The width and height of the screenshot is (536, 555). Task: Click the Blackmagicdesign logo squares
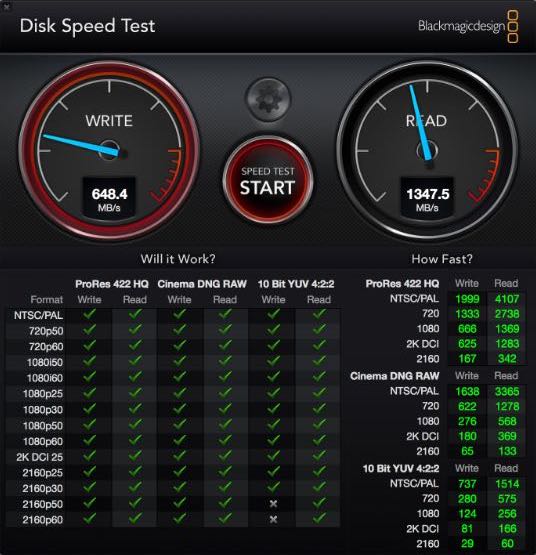(513, 27)
